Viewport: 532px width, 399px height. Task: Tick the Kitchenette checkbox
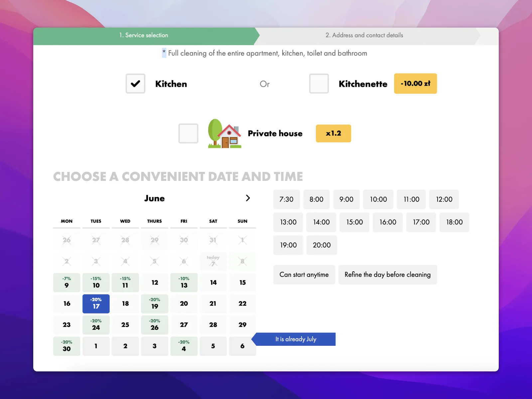click(x=319, y=84)
